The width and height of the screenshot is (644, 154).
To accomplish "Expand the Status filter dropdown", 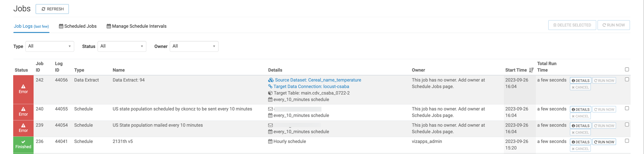I will click(x=122, y=46).
